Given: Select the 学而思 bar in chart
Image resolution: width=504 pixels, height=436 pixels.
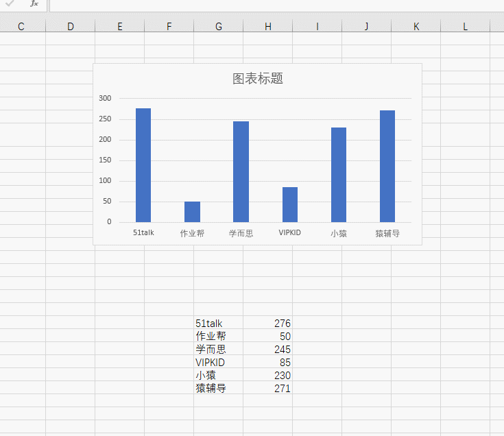Looking at the screenshot, I should 241,171.
